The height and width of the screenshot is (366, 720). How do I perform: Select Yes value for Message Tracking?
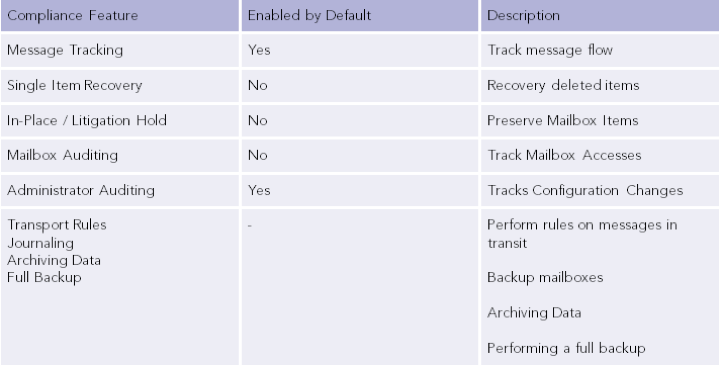[x=259, y=50]
